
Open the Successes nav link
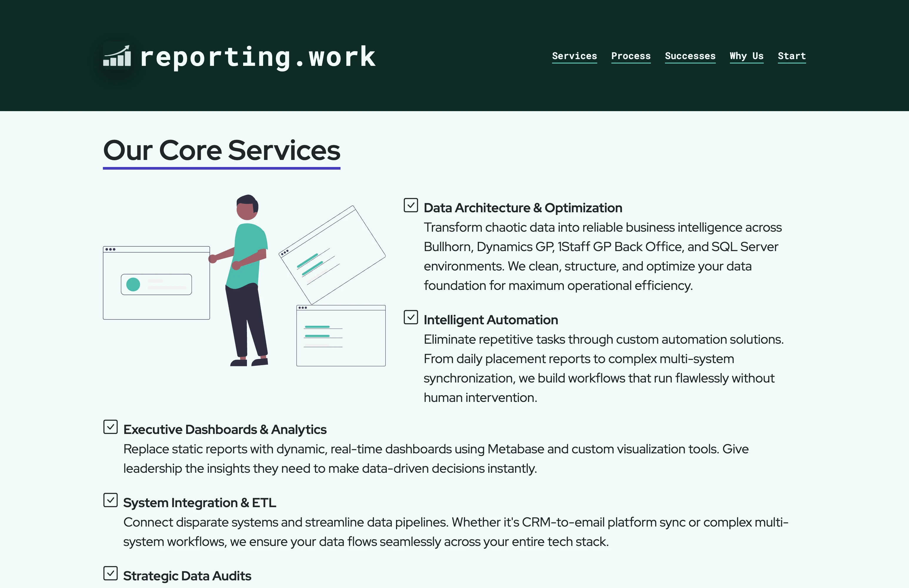[690, 56]
